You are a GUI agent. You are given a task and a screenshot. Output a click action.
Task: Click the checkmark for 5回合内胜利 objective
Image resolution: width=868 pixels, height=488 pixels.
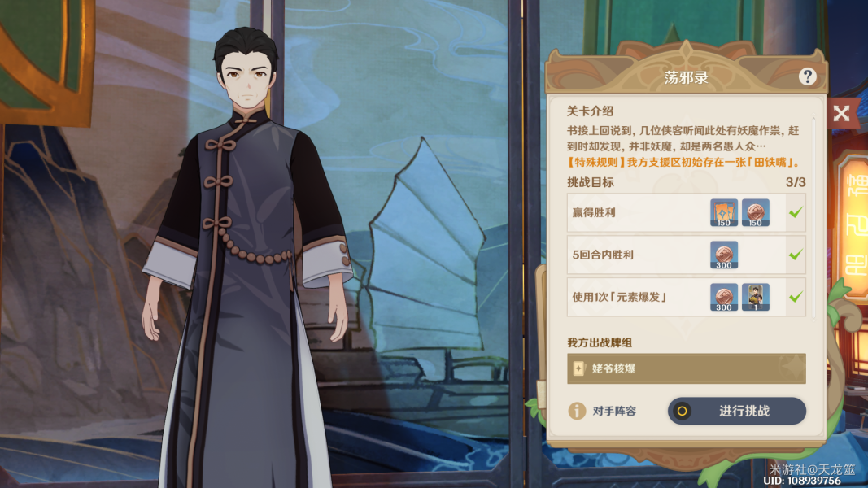point(796,255)
